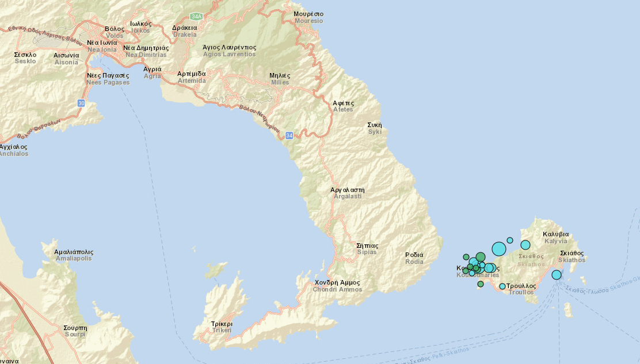Click the largest green earthquake marker
Screen dimensions: 640x364
coord(481,257)
